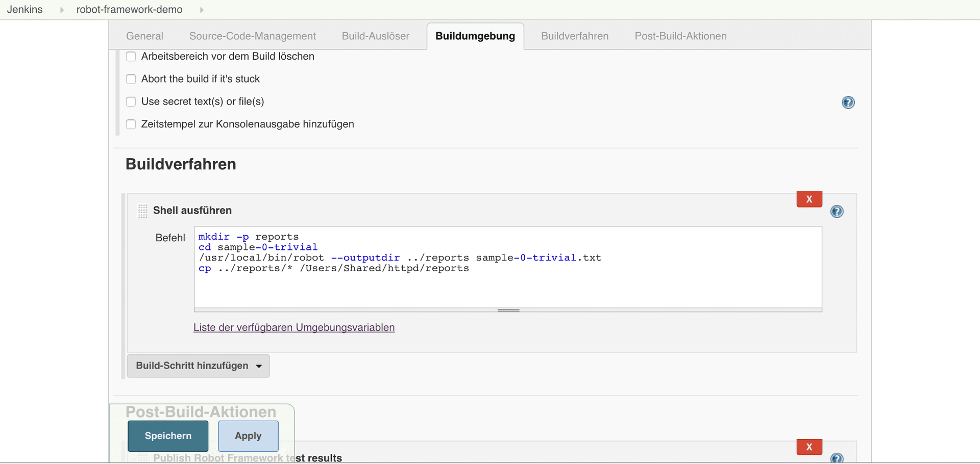
Task: Toggle Use secret text(s) or file(s)
Action: 131,101
